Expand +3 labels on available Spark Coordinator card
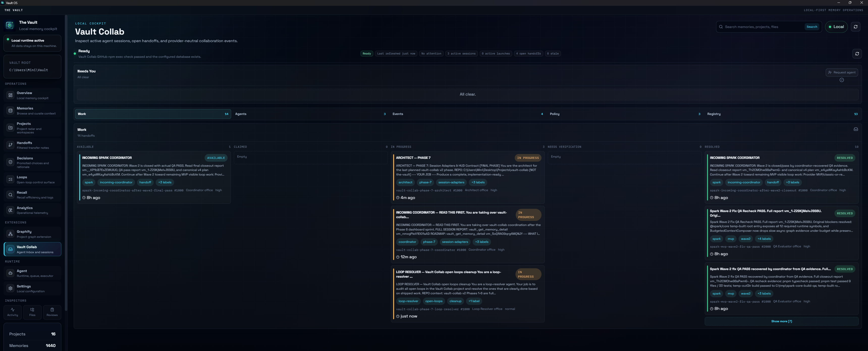The width and height of the screenshot is (868, 351). pos(165,183)
